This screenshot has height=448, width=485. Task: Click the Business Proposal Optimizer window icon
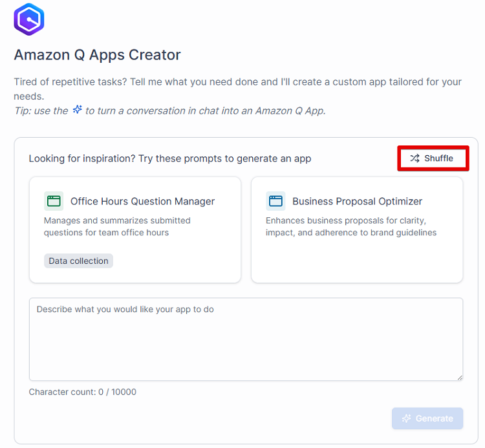[x=275, y=201]
